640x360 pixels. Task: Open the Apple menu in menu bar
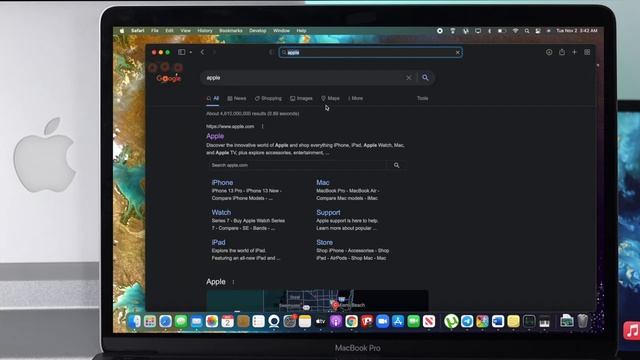pyautogui.click(x=122, y=31)
